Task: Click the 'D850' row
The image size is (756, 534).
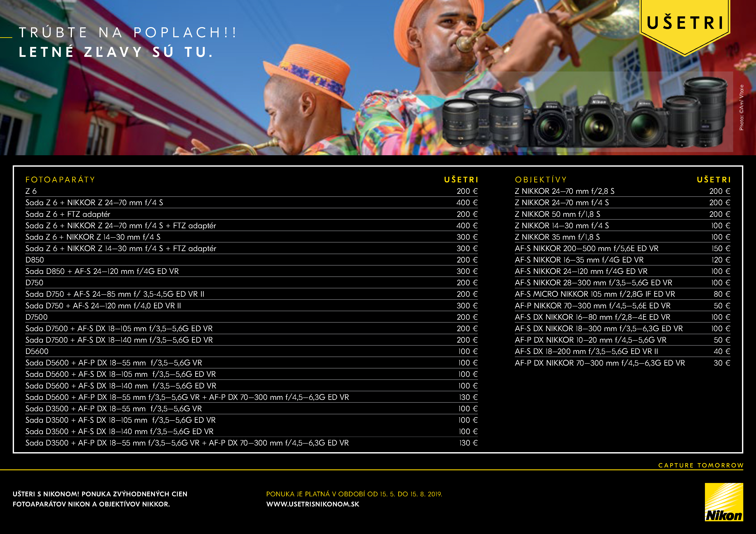Action: click(x=251, y=260)
